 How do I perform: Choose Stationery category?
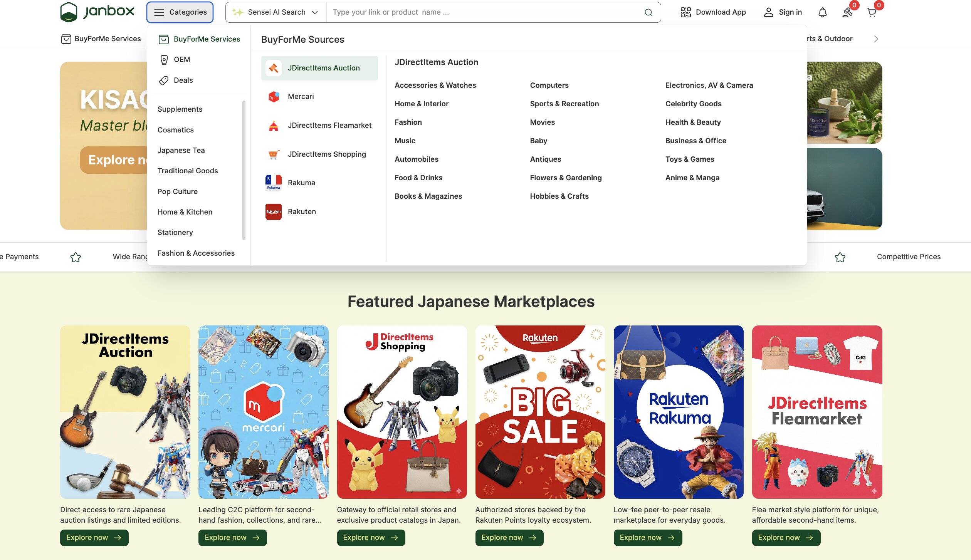tap(175, 233)
